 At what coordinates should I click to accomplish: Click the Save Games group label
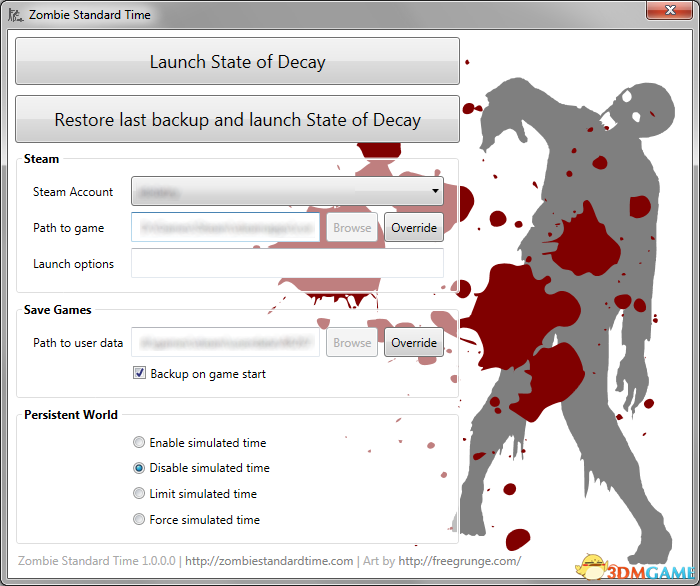pos(58,310)
